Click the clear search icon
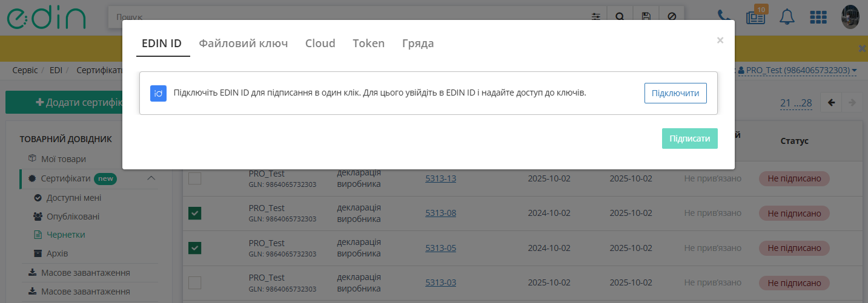 pos(672,16)
